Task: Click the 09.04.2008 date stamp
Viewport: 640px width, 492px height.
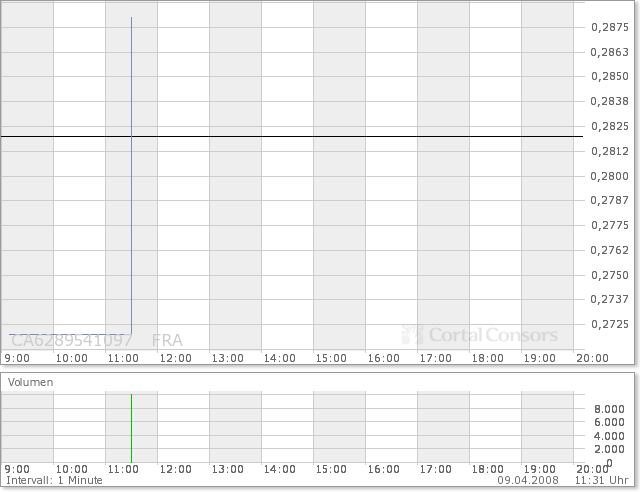Action: [528, 480]
